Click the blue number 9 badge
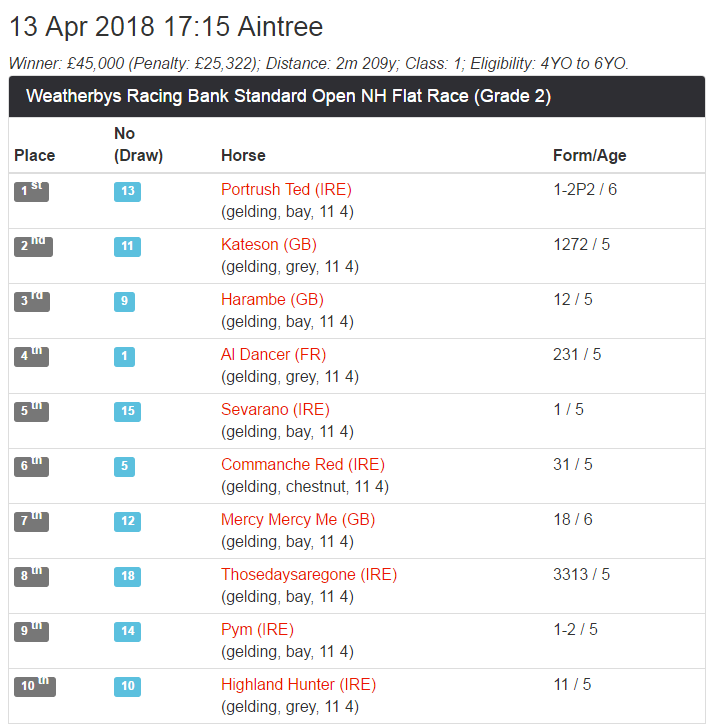The width and height of the screenshot is (720, 724). tap(123, 301)
